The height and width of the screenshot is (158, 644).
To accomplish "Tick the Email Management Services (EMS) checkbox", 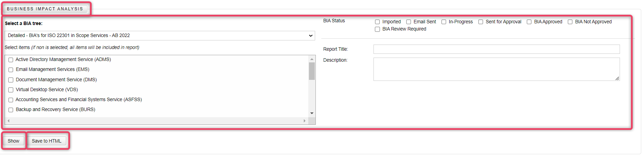I will pos(11,70).
